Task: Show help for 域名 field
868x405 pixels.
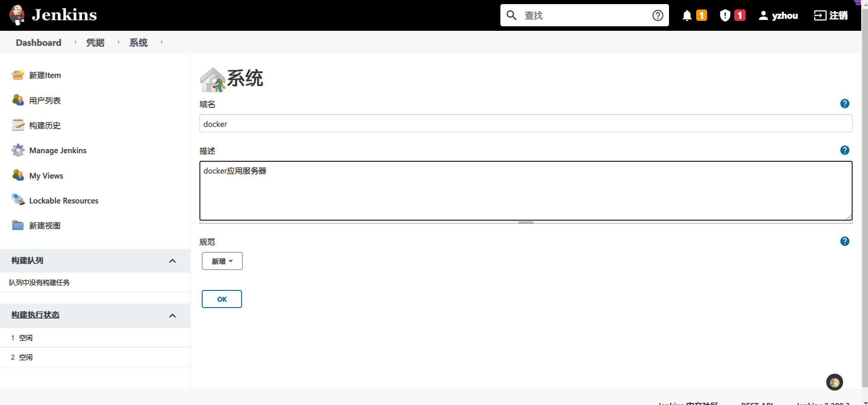Action: 845,104
